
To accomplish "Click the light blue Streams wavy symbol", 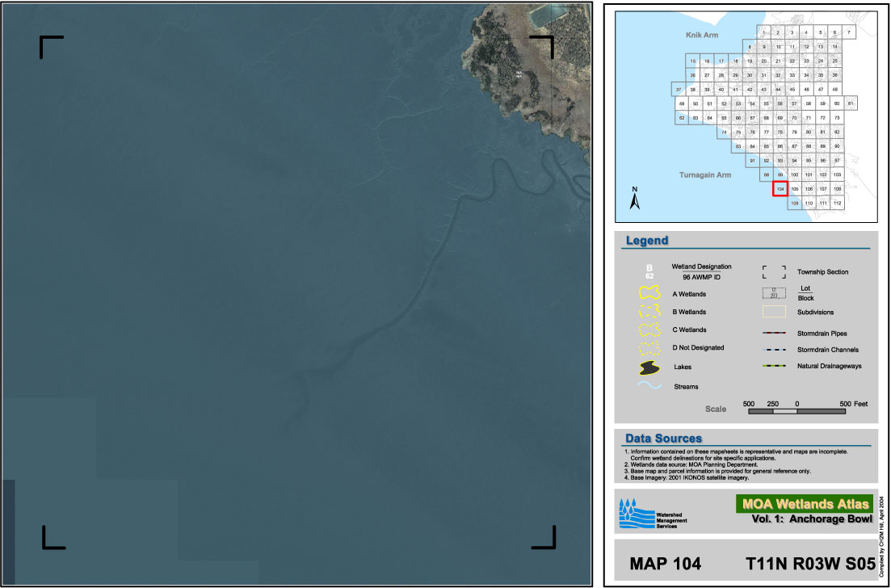I will tap(649, 386).
